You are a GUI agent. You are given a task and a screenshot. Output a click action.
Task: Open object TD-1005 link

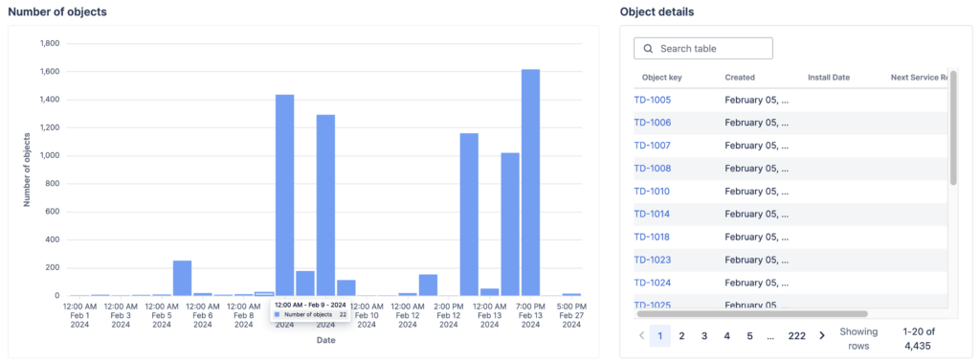(x=653, y=100)
